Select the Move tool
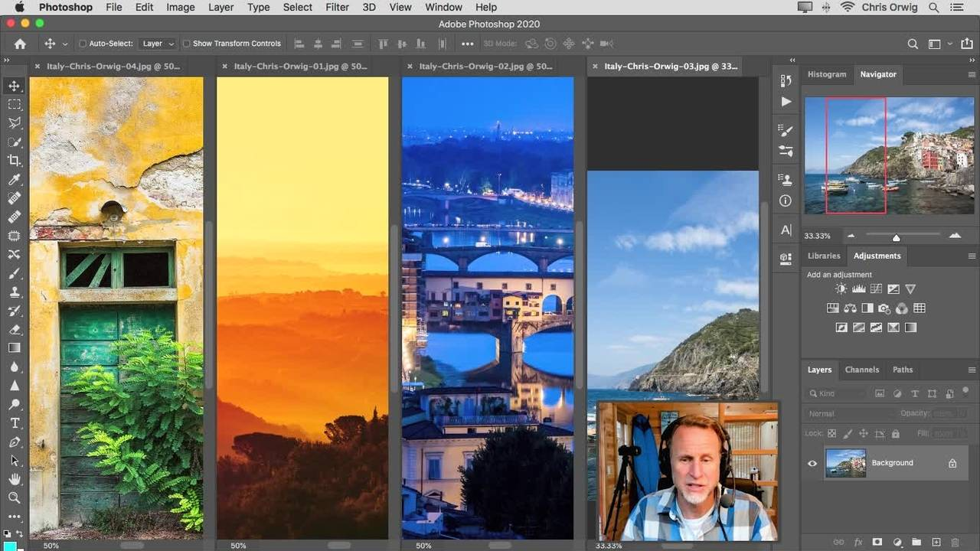The image size is (980, 551). tap(15, 86)
